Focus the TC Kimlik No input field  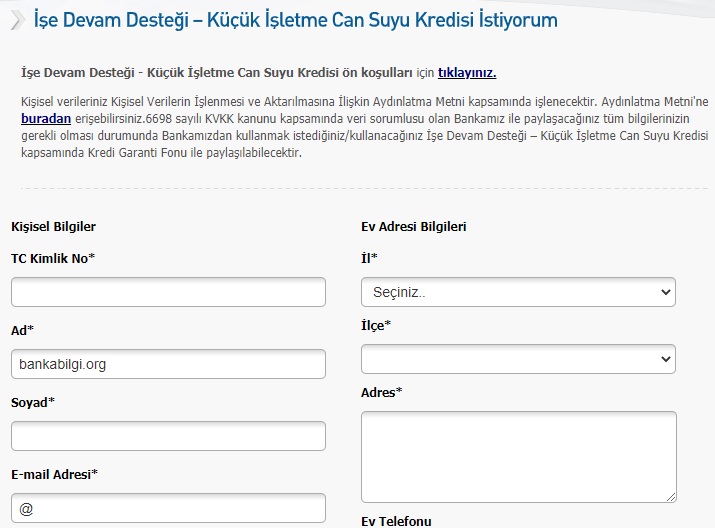coord(168,292)
